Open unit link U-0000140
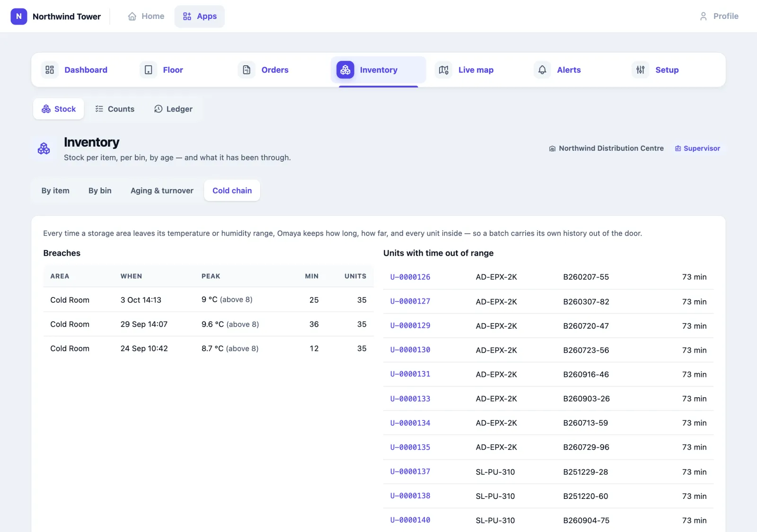757x532 pixels. pyautogui.click(x=410, y=520)
